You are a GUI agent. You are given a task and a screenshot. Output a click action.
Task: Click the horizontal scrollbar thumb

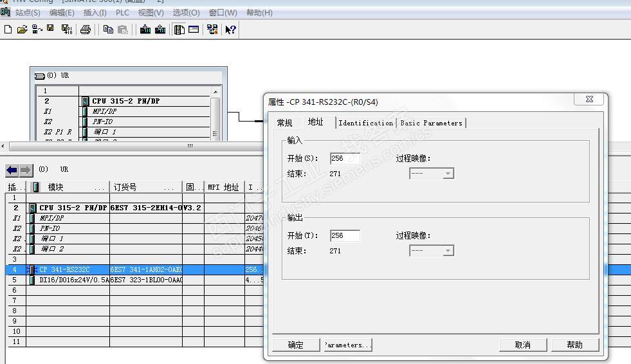click(190, 147)
